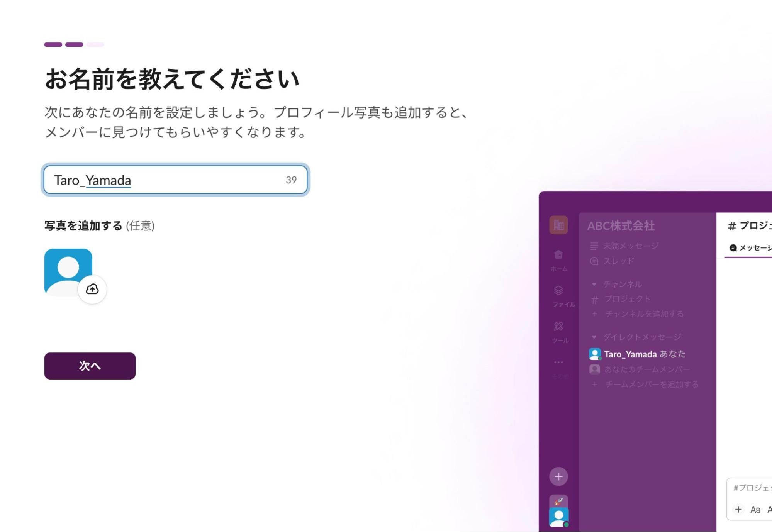Click the # プロジェクト channel header
This screenshot has width=772, height=532.
click(x=749, y=225)
